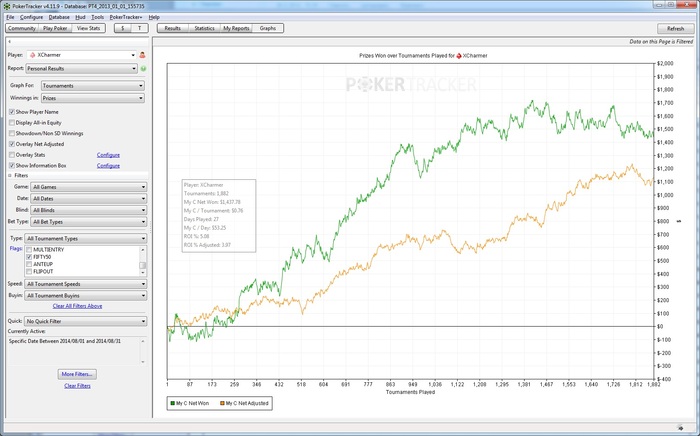This screenshot has height=436, width=700.
Task: Open the tournament Type dropdown
Action: pos(86,239)
